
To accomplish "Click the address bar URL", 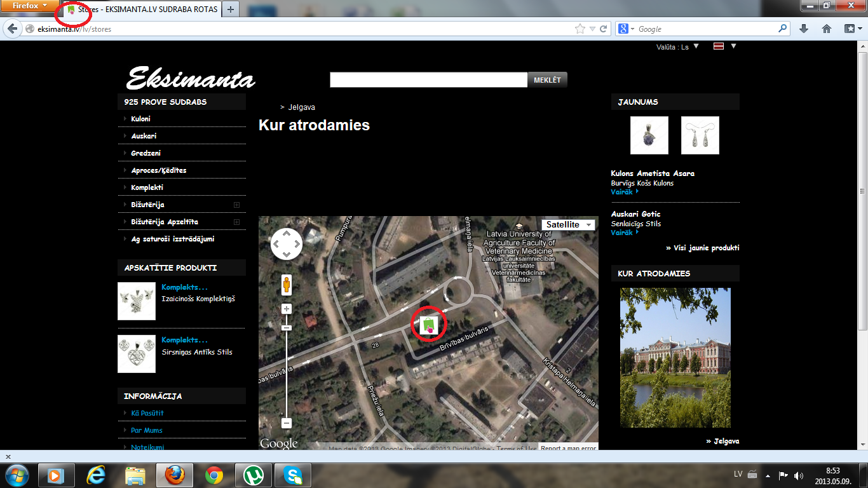I will [74, 29].
